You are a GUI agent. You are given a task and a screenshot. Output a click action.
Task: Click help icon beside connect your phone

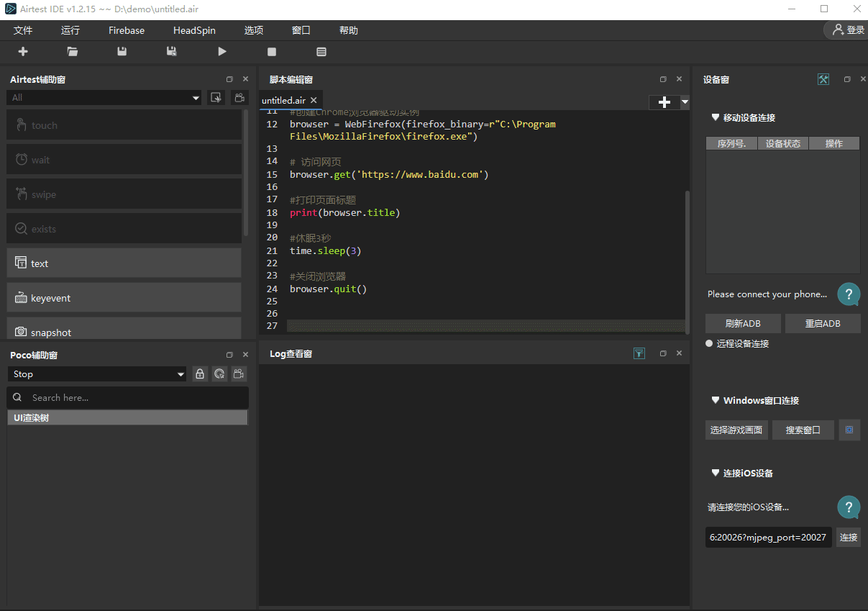pyautogui.click(x=849, y=294)
